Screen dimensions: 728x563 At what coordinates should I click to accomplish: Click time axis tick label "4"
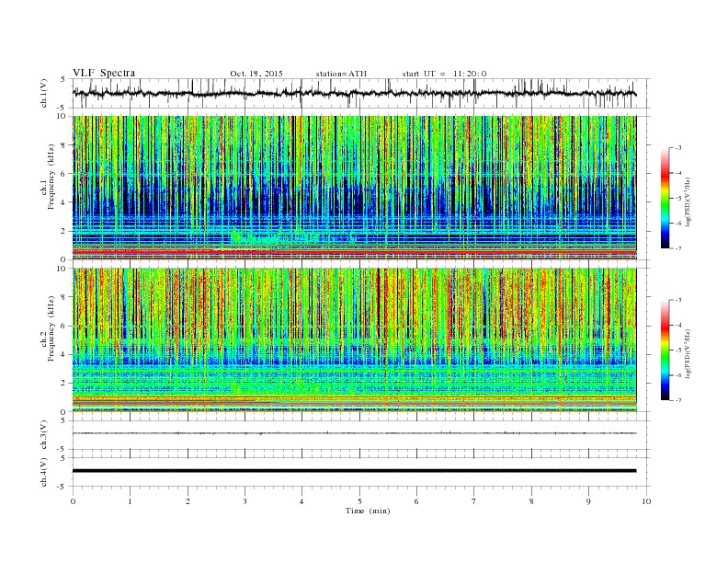[x=301, y=501]
